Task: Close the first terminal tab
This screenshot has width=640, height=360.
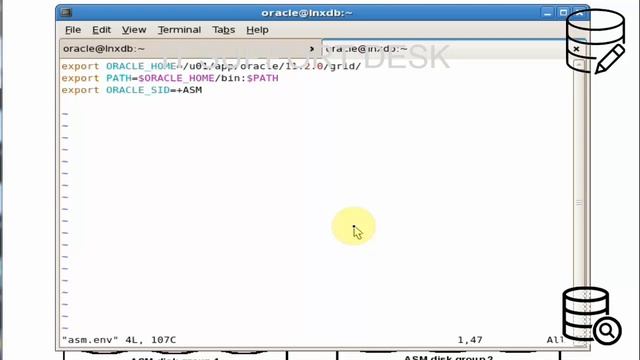Action: click(312, 49)
